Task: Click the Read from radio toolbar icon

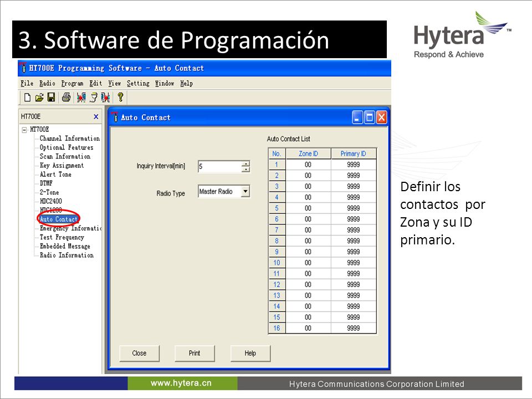Action: point(81,98)
